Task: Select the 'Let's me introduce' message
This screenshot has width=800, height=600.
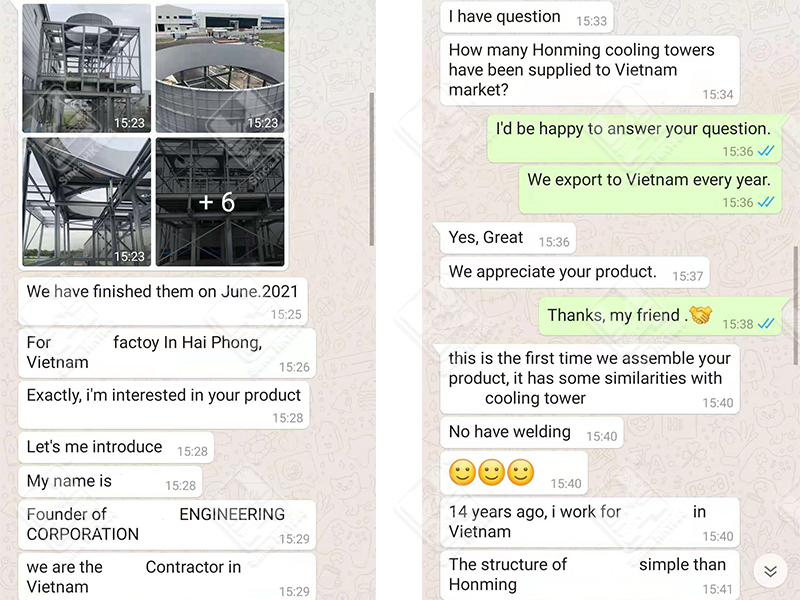Action: 116,447
